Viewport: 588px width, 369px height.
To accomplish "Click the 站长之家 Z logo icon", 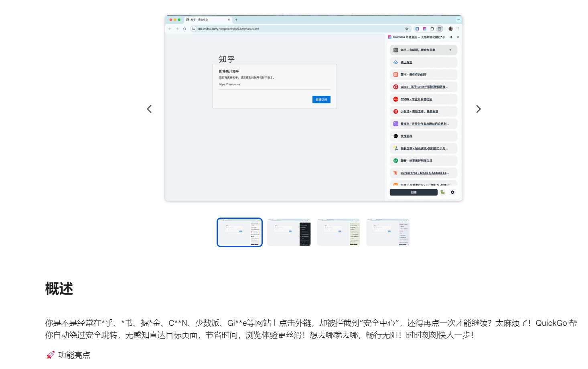I will click(x=395, y=148).
